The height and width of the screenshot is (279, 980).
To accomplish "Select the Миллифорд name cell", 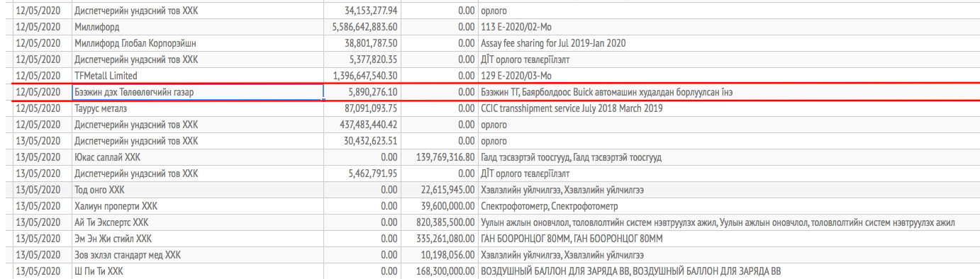I will coord(197,28).
